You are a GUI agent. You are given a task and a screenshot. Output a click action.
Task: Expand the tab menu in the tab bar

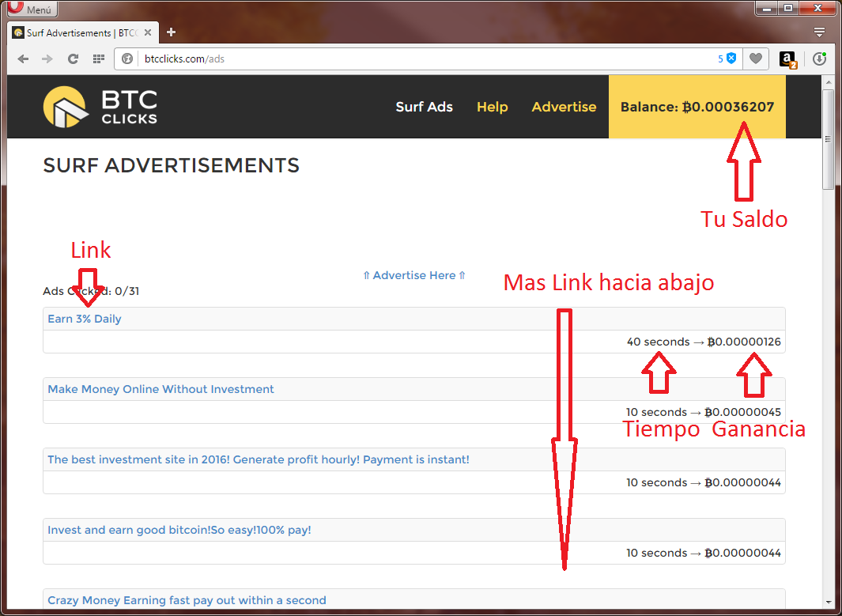[x=820, y=32]
